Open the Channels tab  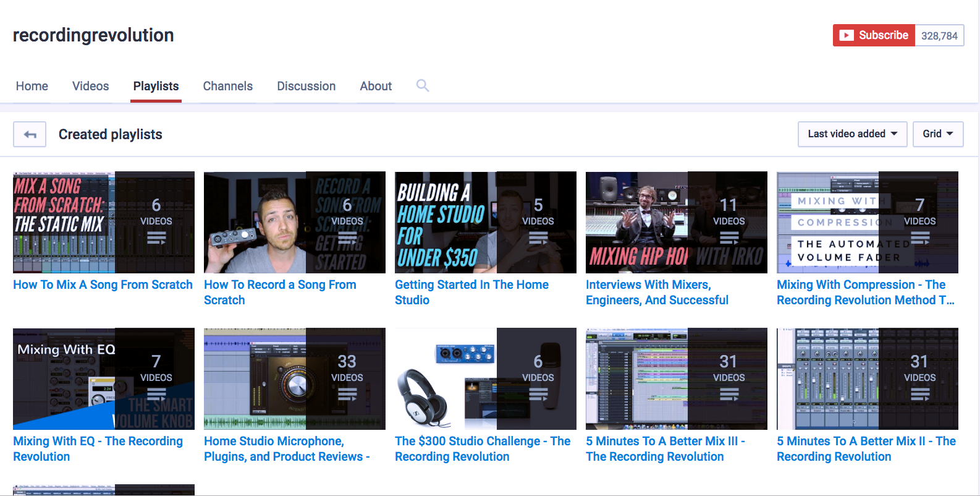pos(228,86)
